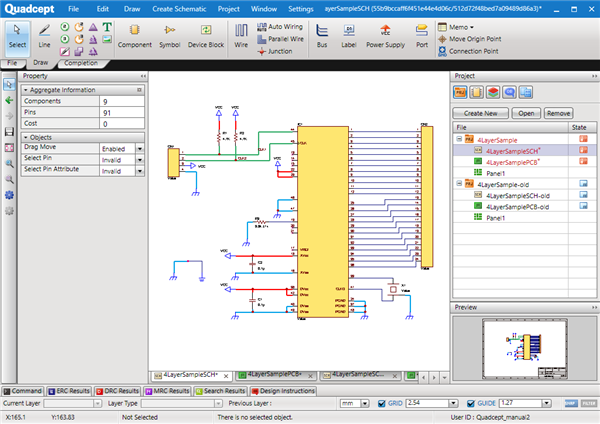The image size is (600, 424).
Task: Switch to the Completion ribbon tab
Action: [81, 63]
